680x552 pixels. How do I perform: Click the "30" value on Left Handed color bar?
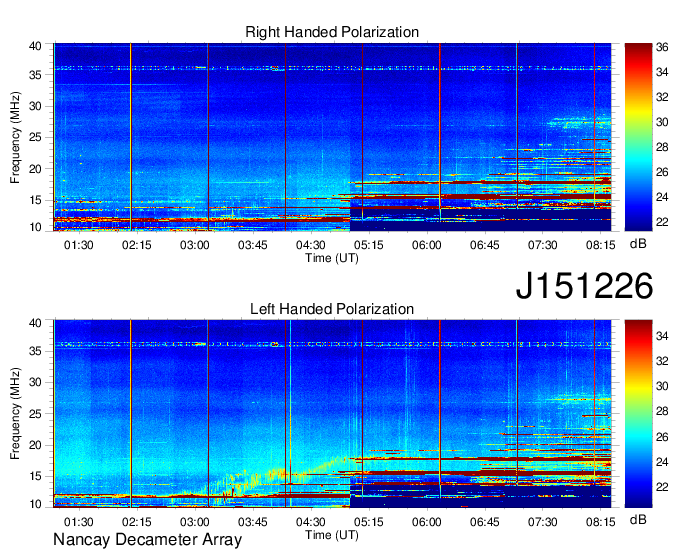coord(662,386)
